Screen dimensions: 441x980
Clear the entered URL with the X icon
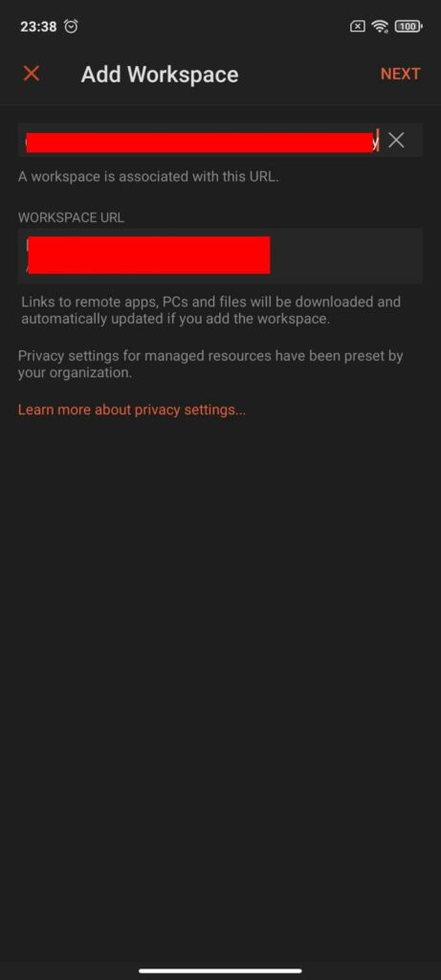(x=396, y=140)
